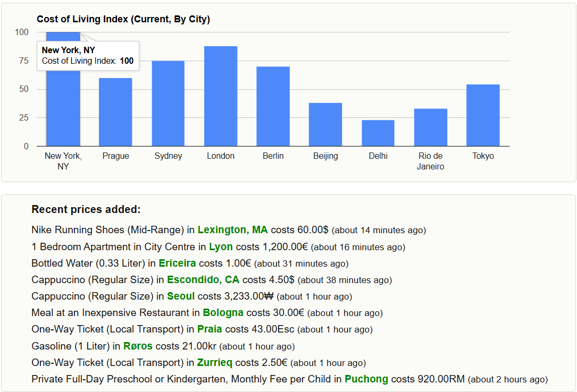Open the Røros city link
Image resolution: width=577 pixels, height=392 pixels.
(138, 346)
